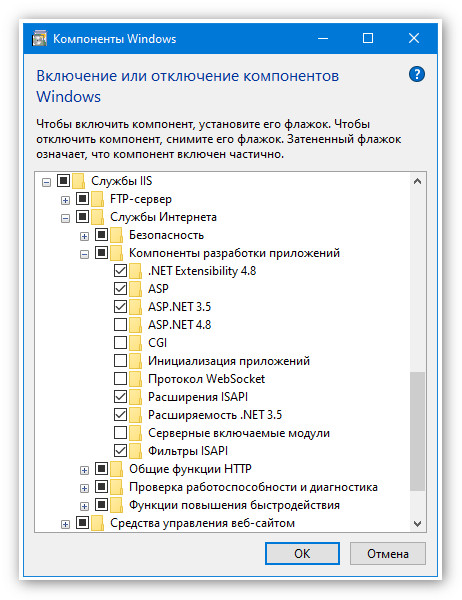Minimize the Компоненты Windows window
This screenshot has width=462, height=600.
(323, 38)
